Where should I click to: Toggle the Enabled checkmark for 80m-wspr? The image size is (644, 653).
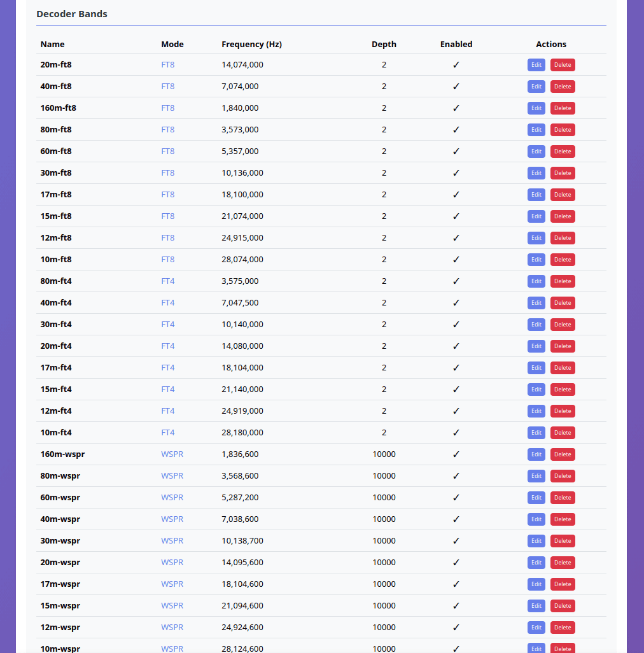pyautogui.click(x=456, y=475)
